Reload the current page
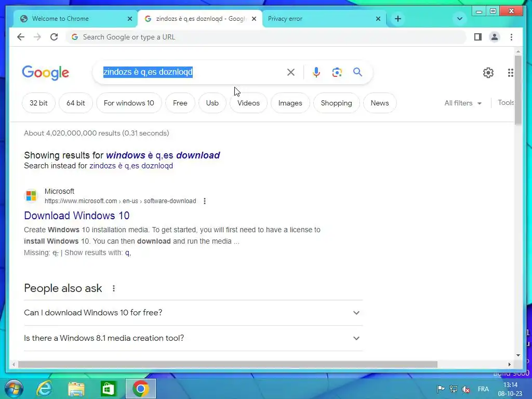 coord(54,37)
